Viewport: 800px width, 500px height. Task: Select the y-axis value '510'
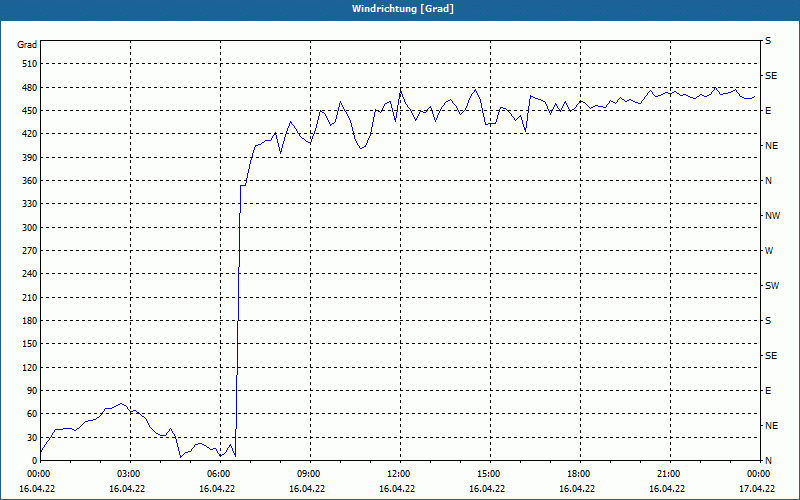click(30, 64)
